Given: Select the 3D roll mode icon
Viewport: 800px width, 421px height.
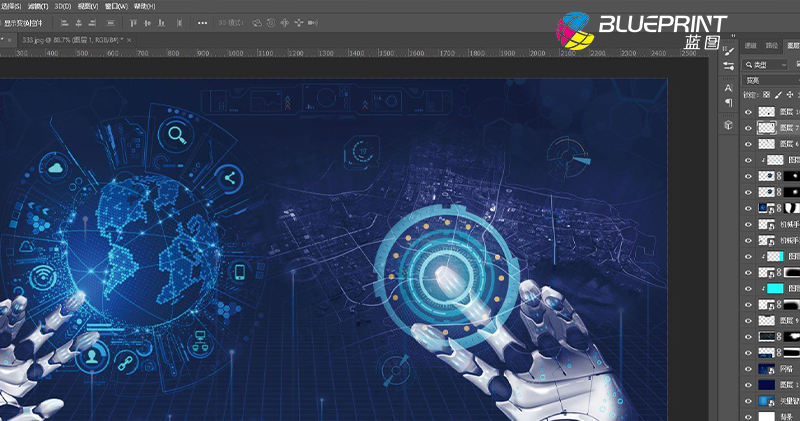Looking at the screenshot, I should coord(271,23).
